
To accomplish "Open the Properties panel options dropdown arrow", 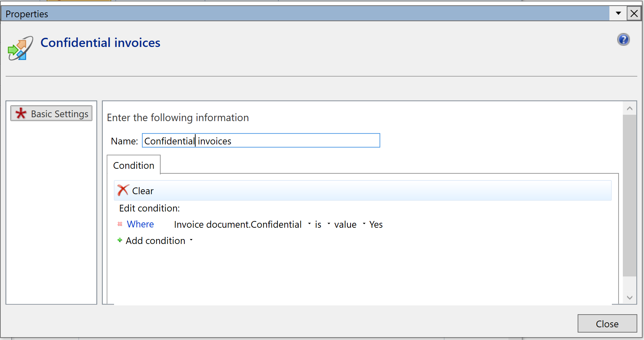I will point(618,13).
